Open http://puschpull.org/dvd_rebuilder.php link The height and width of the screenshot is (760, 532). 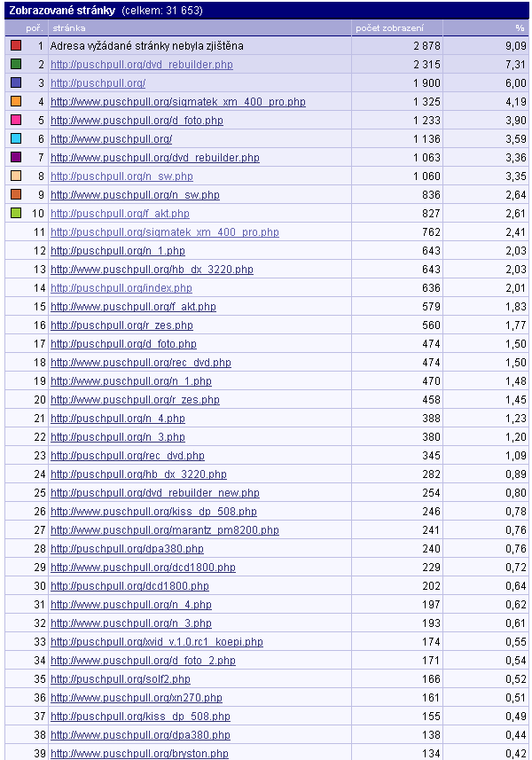(x=142, y=65)
